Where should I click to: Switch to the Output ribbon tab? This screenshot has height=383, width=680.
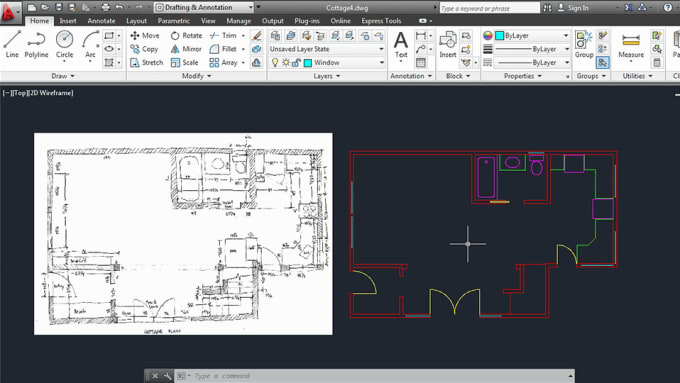point(272,21)
